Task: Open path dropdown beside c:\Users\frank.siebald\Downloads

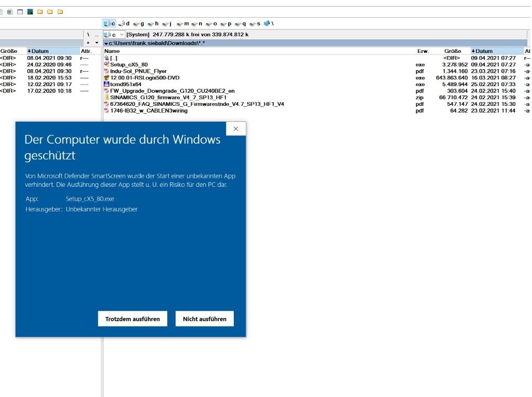Action: pyautogui.click(x=106, y=43)
